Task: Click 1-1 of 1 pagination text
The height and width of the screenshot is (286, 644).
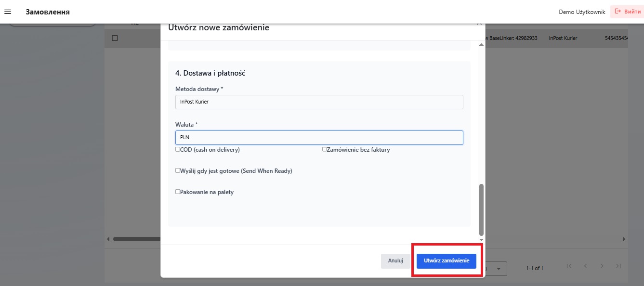Action: 535,268
